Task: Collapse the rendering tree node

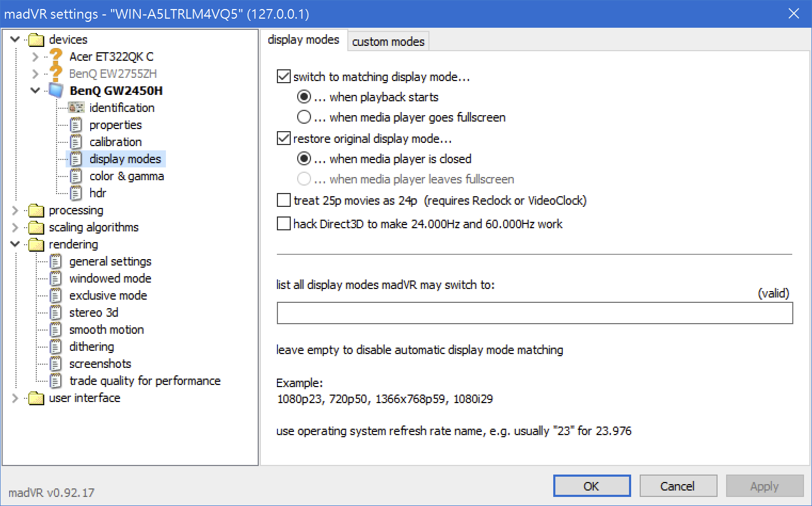Action: (15, 244)
